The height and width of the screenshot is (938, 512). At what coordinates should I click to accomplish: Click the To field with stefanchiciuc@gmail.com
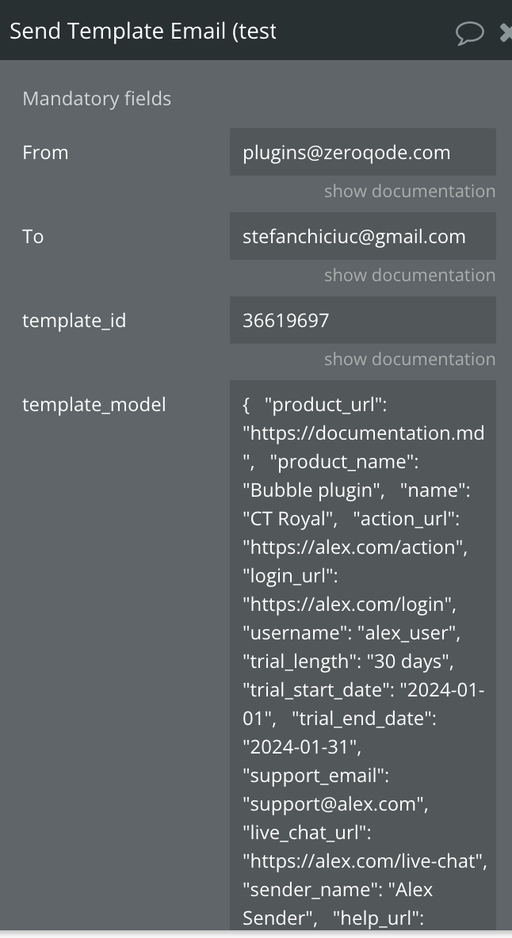(x=362, y=236)
